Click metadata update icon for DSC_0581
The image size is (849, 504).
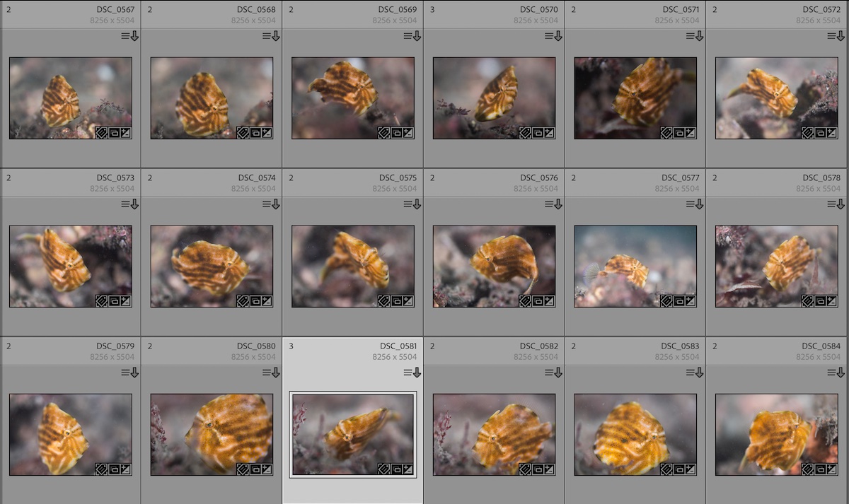point(412,373)
